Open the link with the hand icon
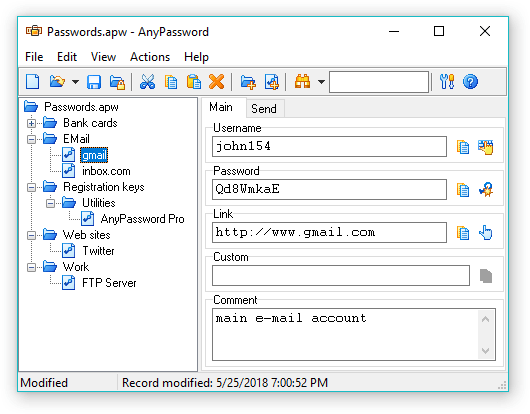The image size is (530, 414). [486, 233]
